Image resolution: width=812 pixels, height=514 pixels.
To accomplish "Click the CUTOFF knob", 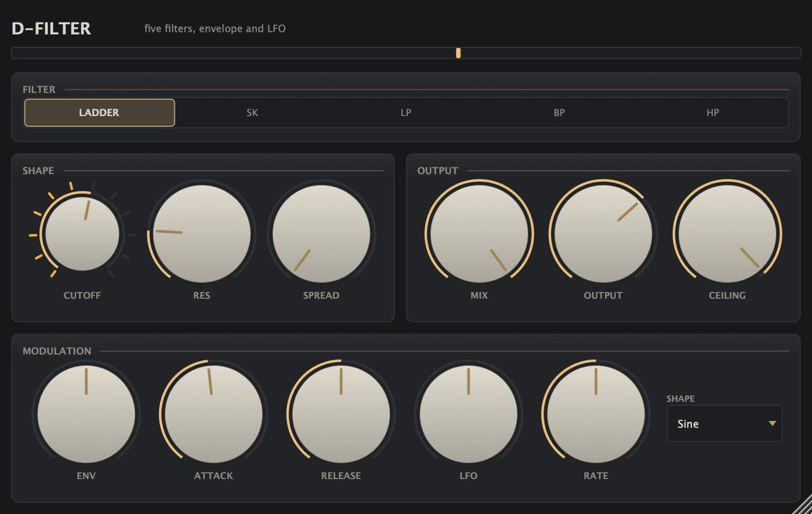I will (x=82, y=234).
